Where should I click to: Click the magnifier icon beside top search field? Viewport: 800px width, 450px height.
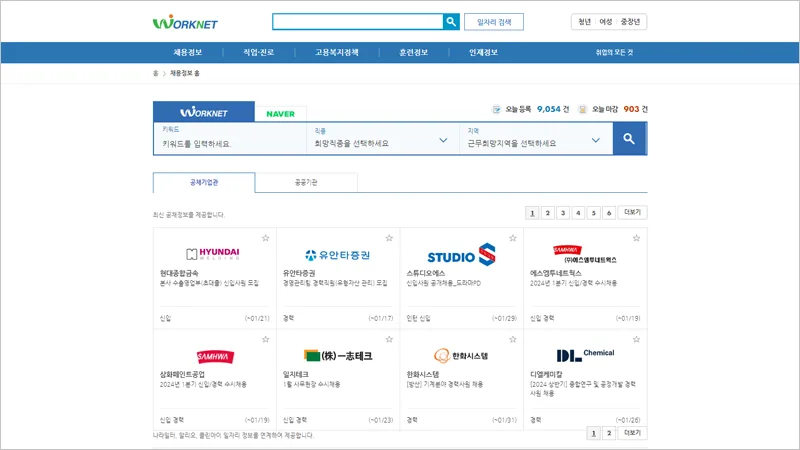click(x=451, y=21)
